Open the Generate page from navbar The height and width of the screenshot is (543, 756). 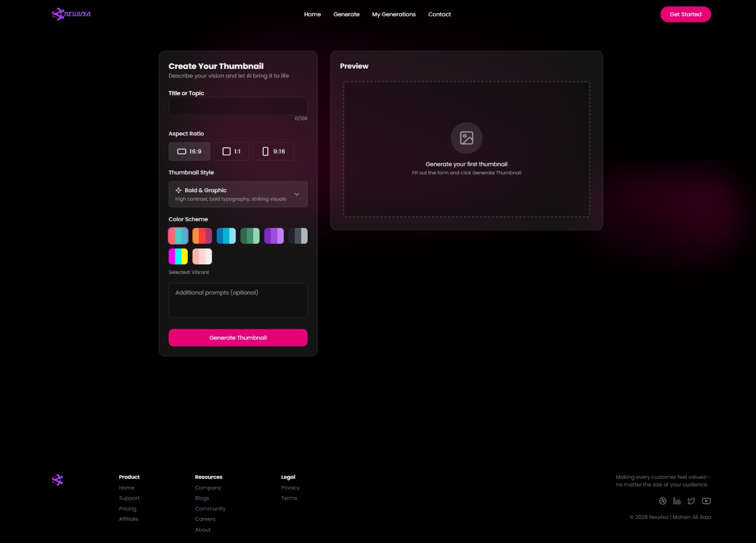tap(346, 14)
